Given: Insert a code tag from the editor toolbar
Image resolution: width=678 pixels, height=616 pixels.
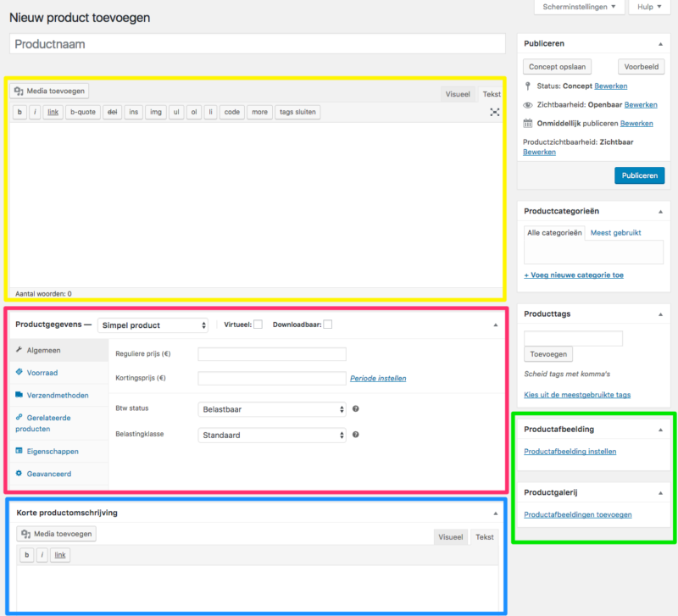Looking at the screenshot, I should (x=231, y=111).
